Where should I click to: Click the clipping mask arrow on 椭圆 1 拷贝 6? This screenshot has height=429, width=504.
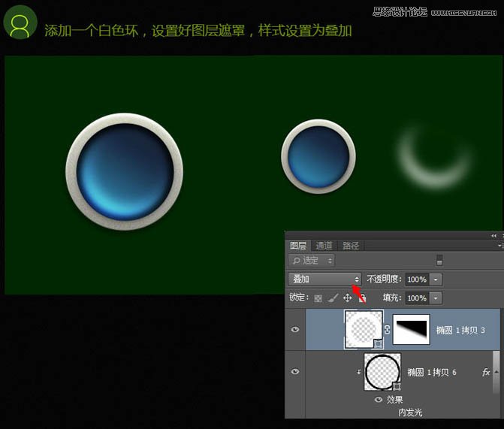(359, 372)
